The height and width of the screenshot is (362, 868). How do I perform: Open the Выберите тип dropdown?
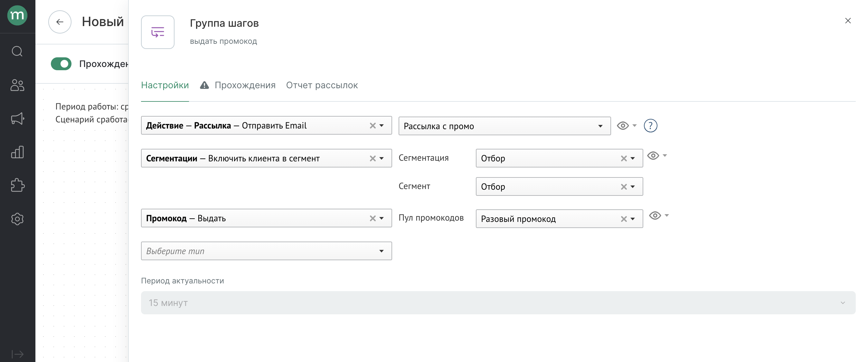point(266,251)
